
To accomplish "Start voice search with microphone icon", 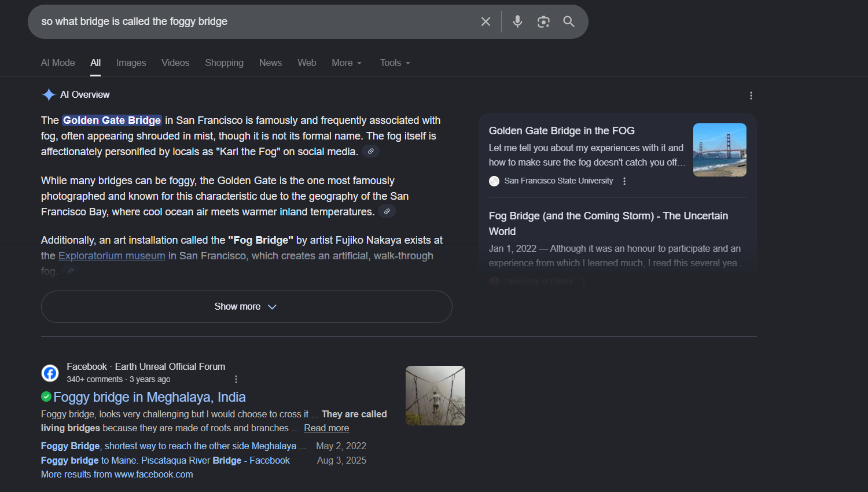I will tap(517, 21).
